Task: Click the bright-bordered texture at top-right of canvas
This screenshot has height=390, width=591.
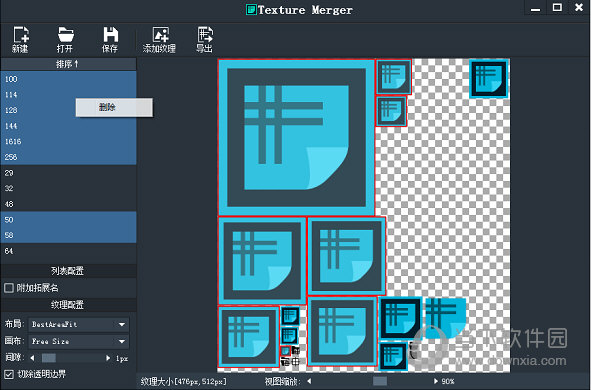Action: click(x=488, y=78)
